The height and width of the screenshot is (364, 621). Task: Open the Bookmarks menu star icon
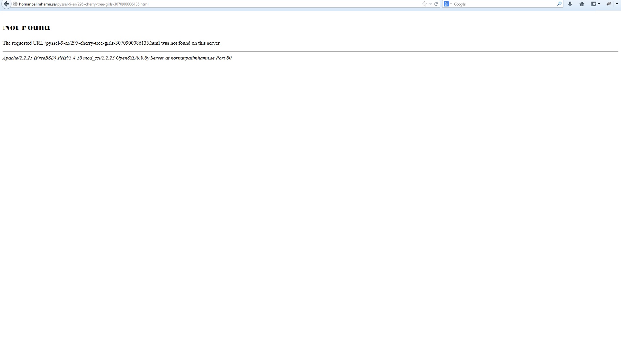coord(594,4)
